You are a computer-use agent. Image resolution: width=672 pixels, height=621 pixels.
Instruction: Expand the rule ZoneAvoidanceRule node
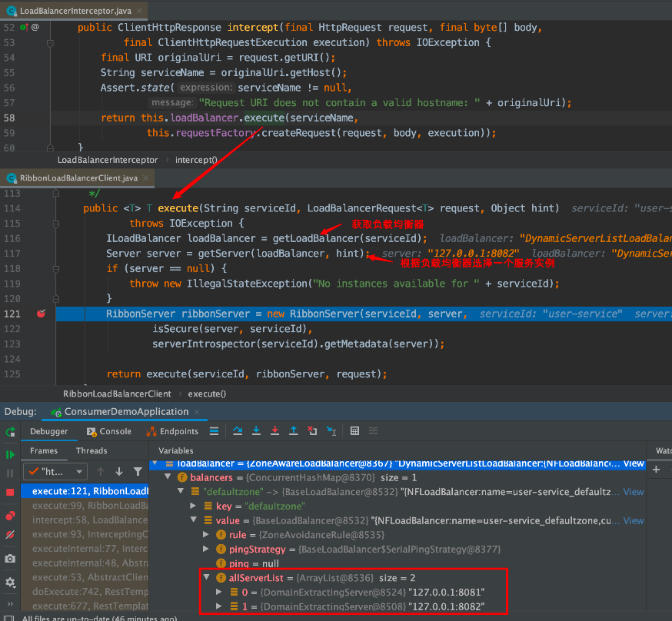206,534
